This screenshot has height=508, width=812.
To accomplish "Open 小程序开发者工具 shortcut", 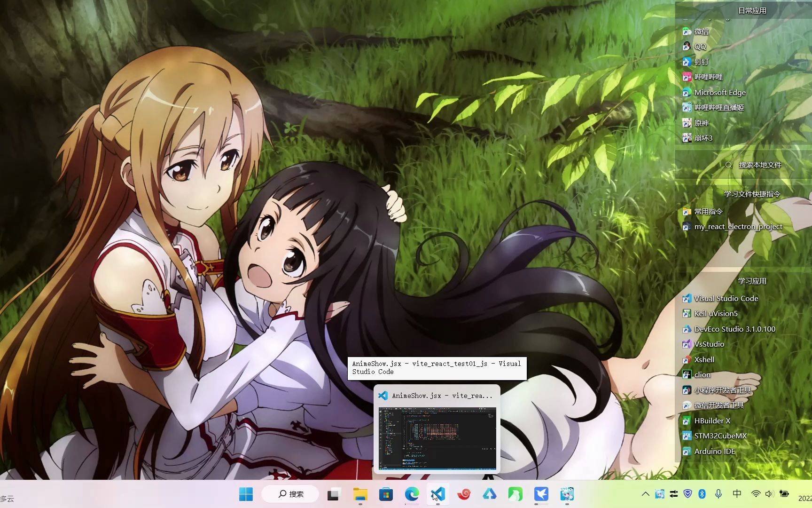I will pos(717,390).
